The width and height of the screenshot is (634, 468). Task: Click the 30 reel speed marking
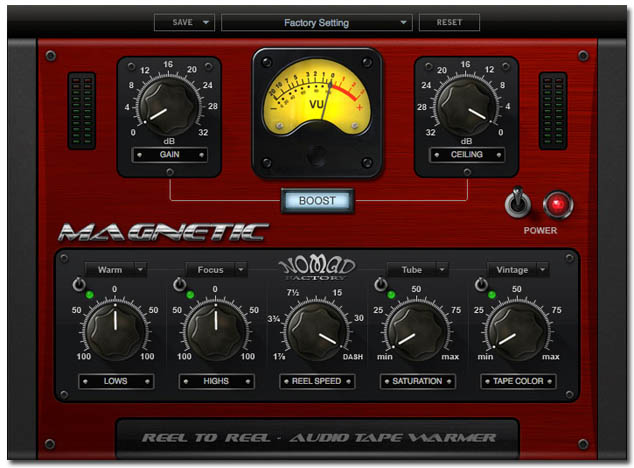click(x=359, y=318)
